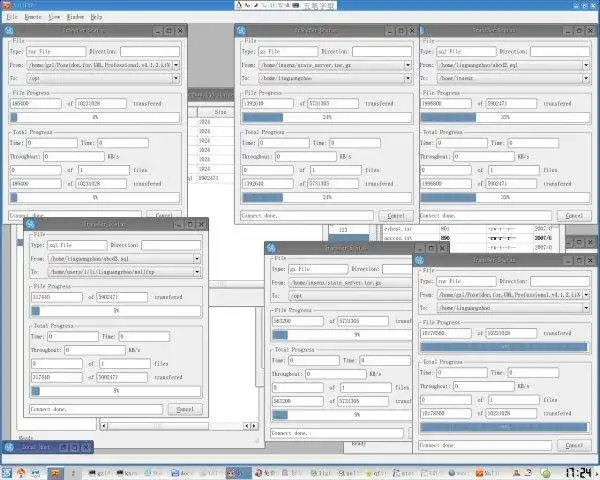This screenshot has height=480, width=600.
Task: Click the third launcher icon in the taskbar
Action: [x=36, y=473]
